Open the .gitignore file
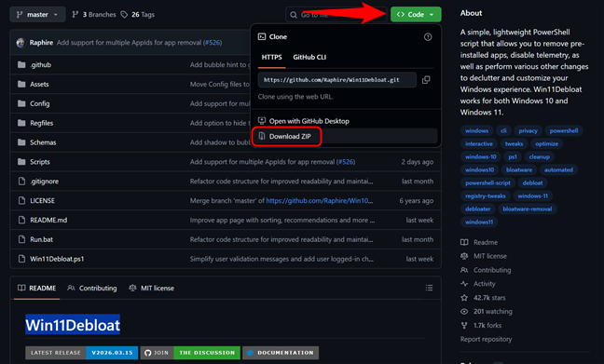The image size is (604, 364). pos(45,182)
